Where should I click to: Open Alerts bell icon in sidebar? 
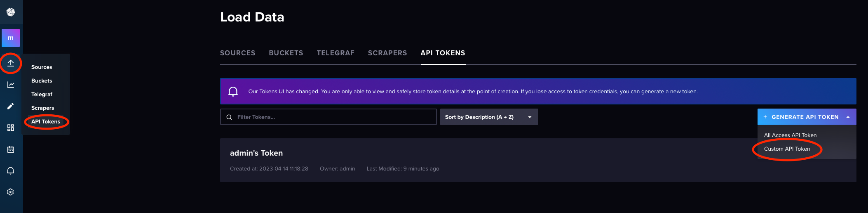click(11, 170)
